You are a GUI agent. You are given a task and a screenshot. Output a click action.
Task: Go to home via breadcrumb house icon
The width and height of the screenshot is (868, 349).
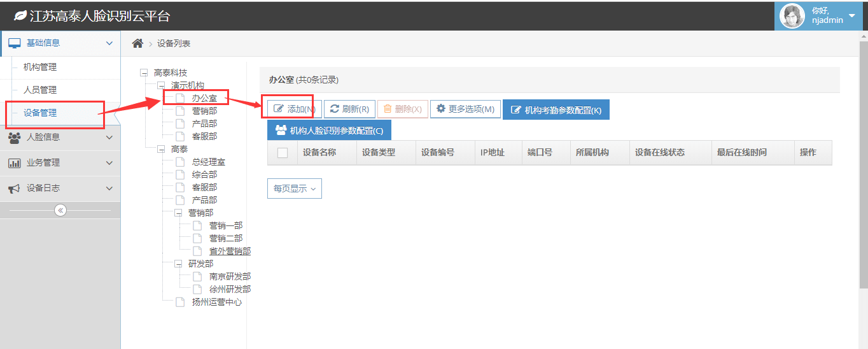pyautogui.click(x=137, y=43)
